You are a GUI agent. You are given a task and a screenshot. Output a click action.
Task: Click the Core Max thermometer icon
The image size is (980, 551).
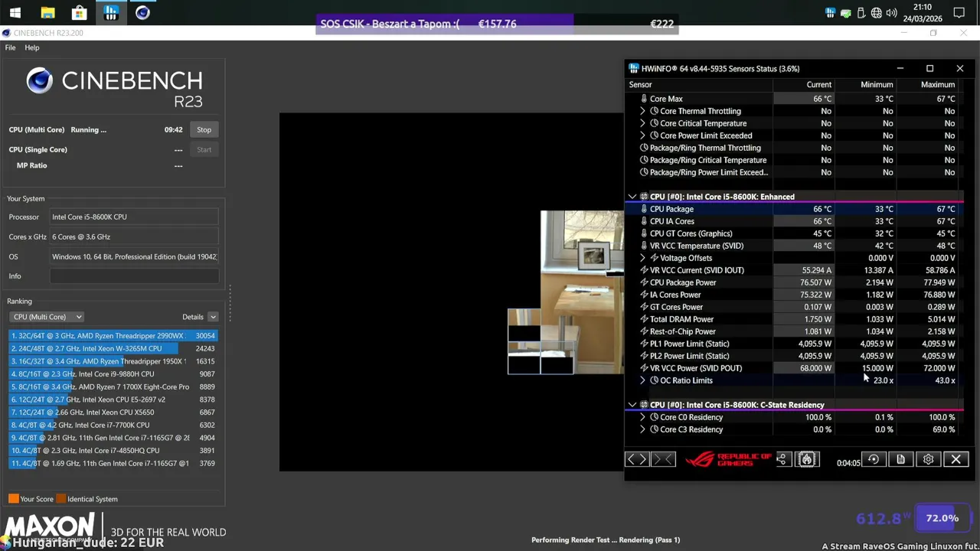point(644,99)
